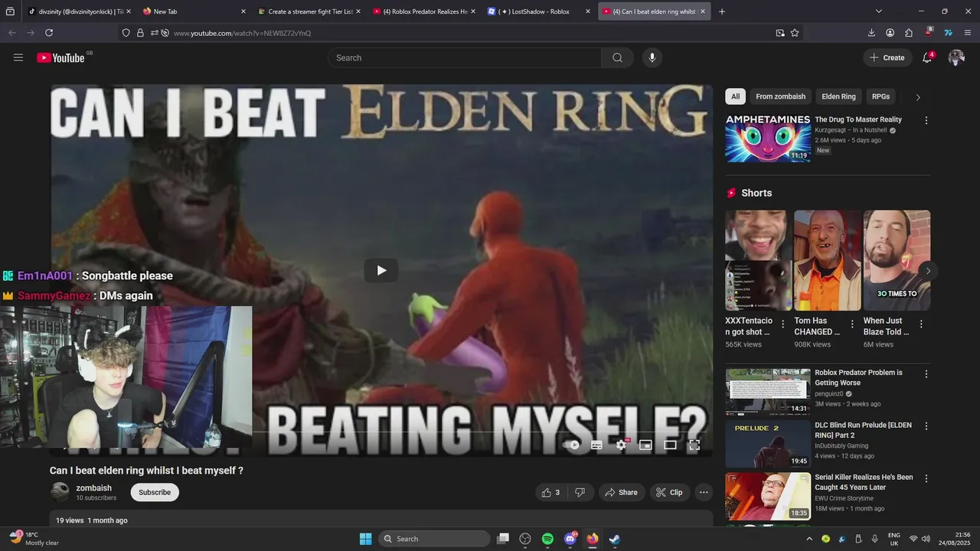Bookmark this page with the star icon
Image resolution: width=980 pixels, height=551 pixels.
coord(795,33)
